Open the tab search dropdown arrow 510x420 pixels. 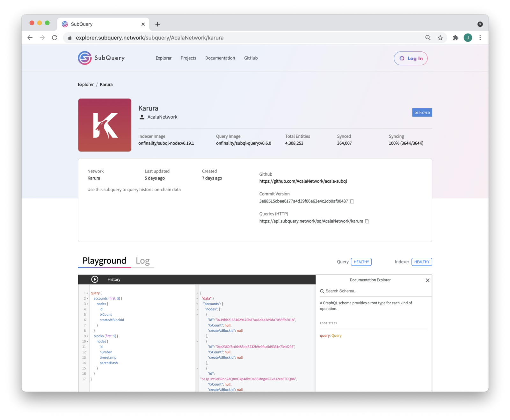pos(480,24)
